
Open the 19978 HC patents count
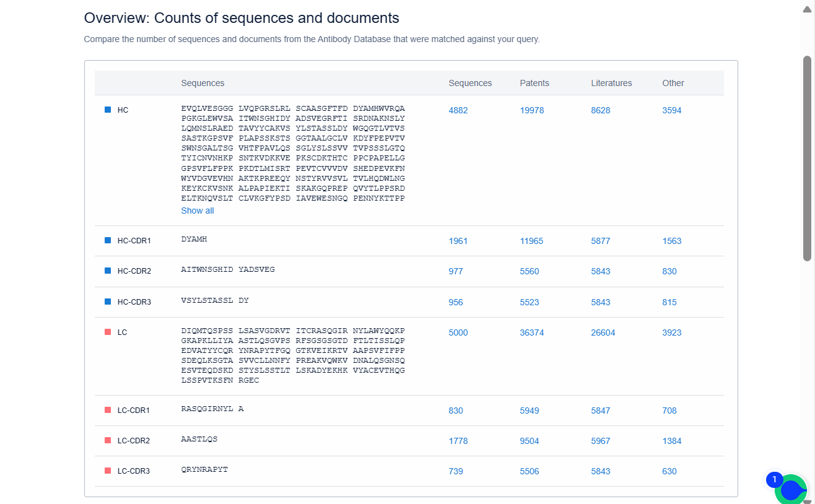pos(531,110)
